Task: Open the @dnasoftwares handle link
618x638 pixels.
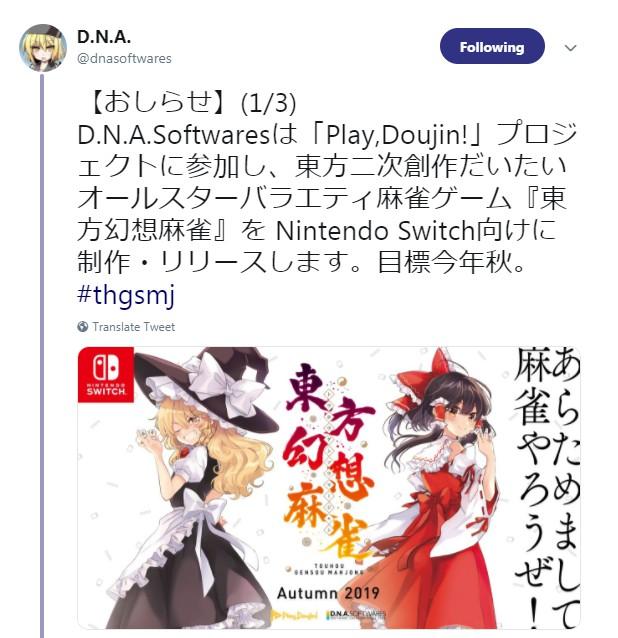Action: (124, 59)
